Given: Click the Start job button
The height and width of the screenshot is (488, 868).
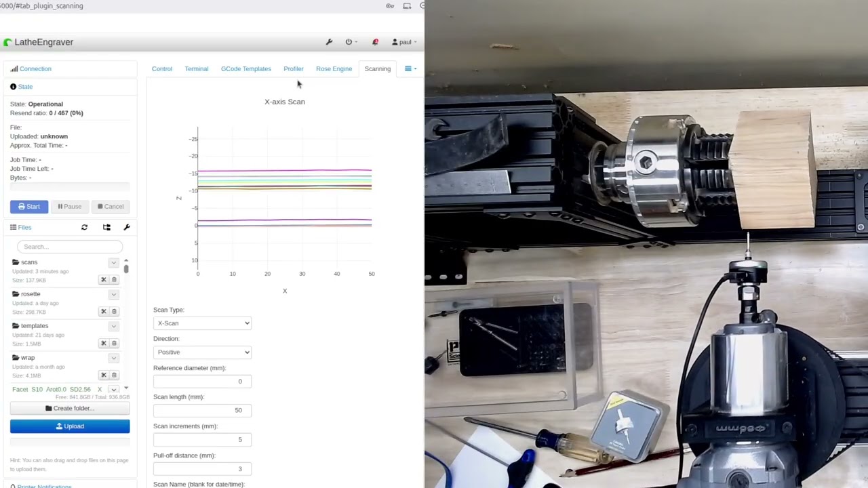Looking at the screenshot, I should point(29,206).
